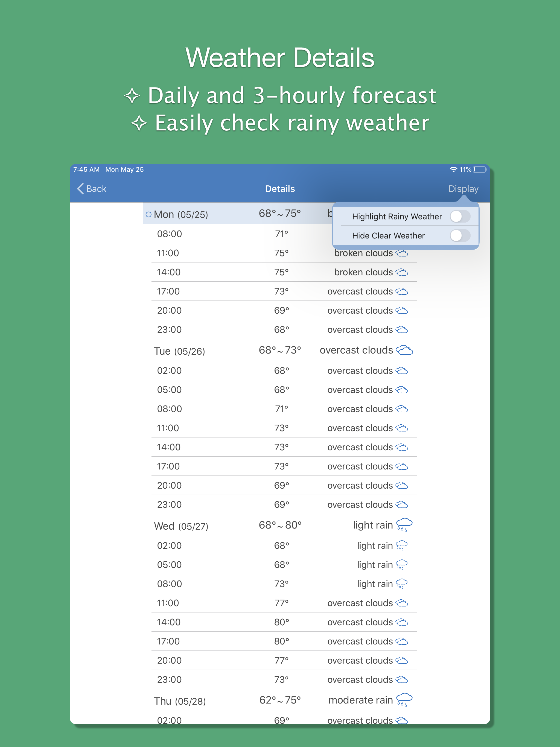Click the Wednesday 17:00 time label
This screenshot has height=747, width=560.
(168, 641)
